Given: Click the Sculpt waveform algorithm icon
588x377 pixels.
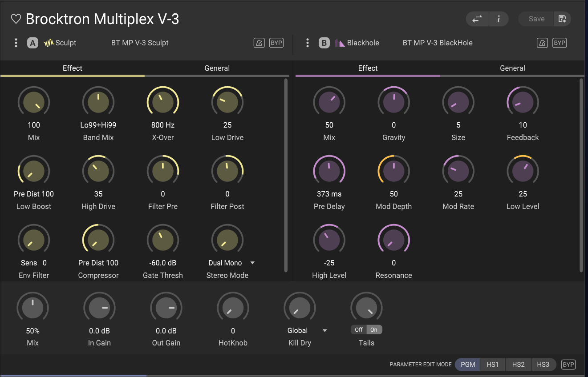Looking at the screenshot, I should (49, 43).
